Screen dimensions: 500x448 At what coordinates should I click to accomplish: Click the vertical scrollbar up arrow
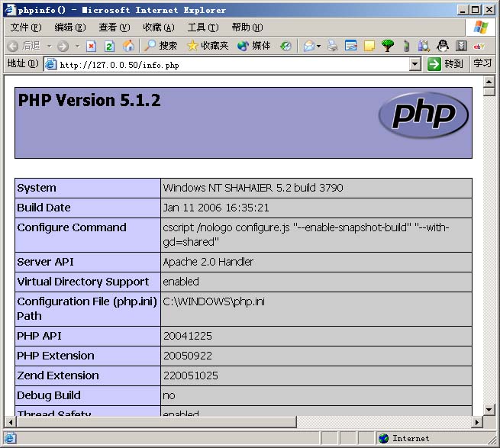(x=489, y=82)
